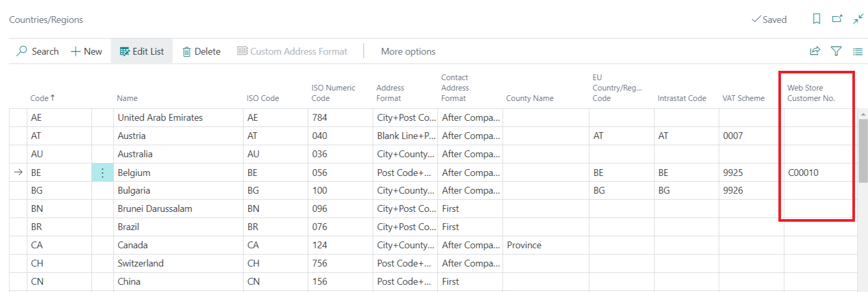This screenshot has width=868, height=292.
Task: Click the ISO Code column header
Action: click(x=263, y=98)
